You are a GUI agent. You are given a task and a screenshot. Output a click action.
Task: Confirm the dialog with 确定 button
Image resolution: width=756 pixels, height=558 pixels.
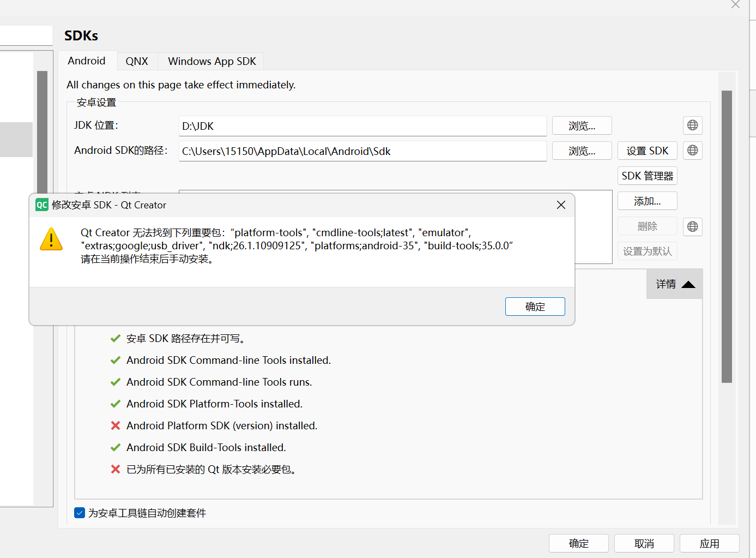coord(535,307)
